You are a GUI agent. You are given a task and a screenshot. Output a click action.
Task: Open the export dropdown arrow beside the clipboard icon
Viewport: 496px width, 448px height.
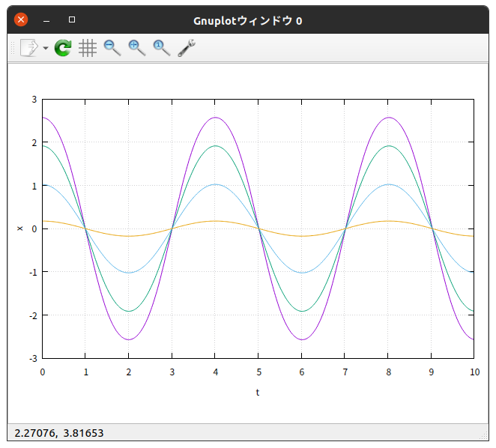46,48
